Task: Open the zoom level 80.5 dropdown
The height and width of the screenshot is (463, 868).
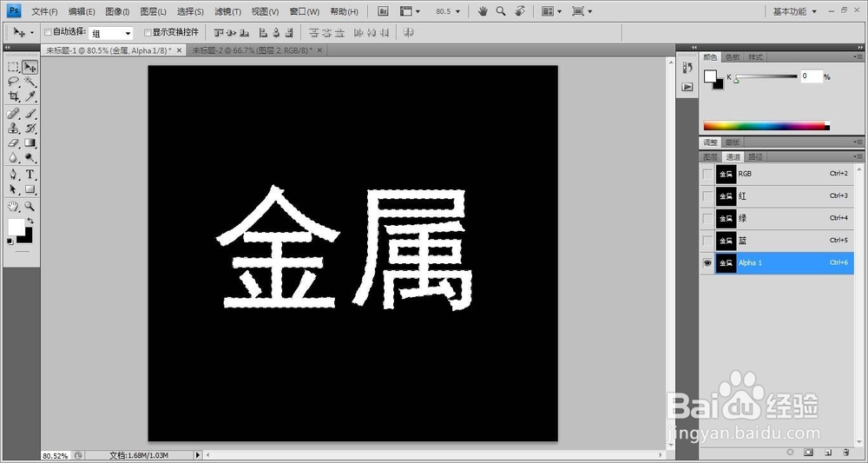Action: pos(457,11)
